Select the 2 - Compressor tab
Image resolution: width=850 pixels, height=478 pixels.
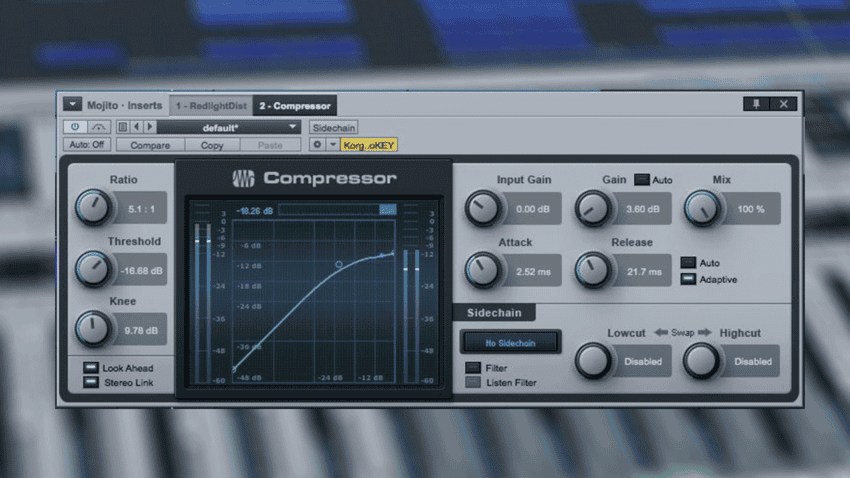(x=295, y=106)
